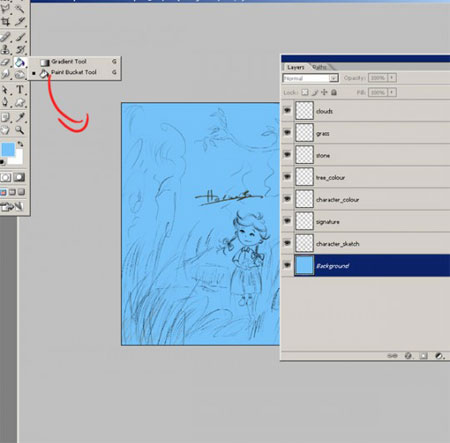The image size is (450, 443).
Task: Switch to the Paths tab
Action: click(320, 67)
